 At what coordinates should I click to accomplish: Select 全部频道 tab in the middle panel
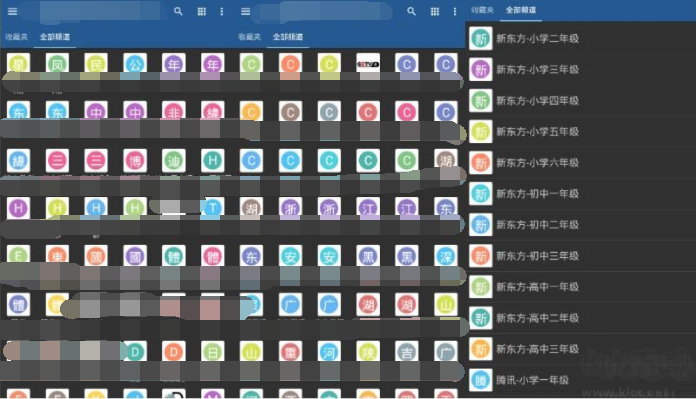click(288, 37)
